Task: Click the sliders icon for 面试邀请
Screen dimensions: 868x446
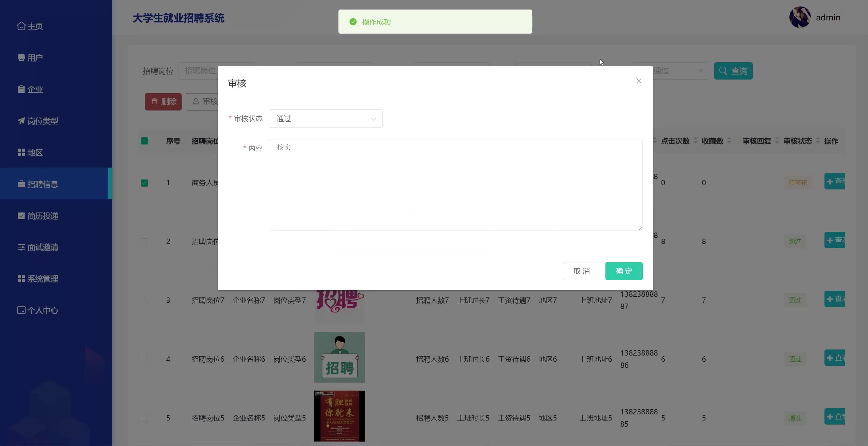Action: [x=21, y=247]
